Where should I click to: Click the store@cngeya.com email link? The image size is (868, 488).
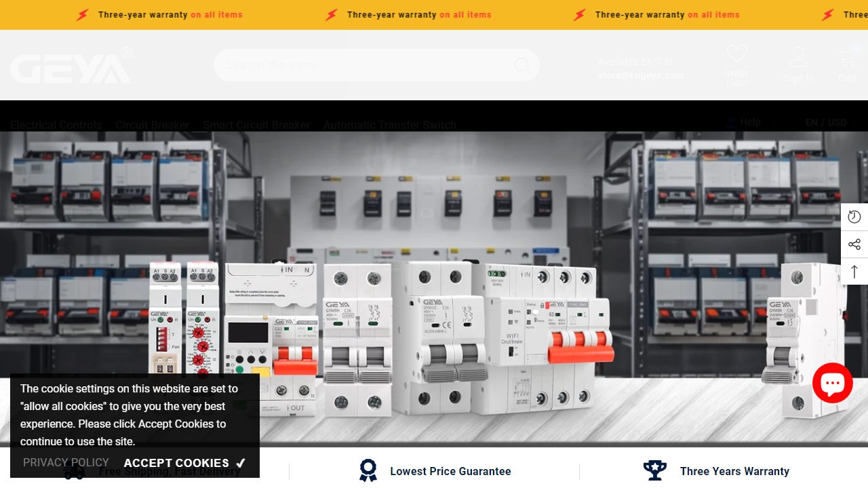coord(640,75)
